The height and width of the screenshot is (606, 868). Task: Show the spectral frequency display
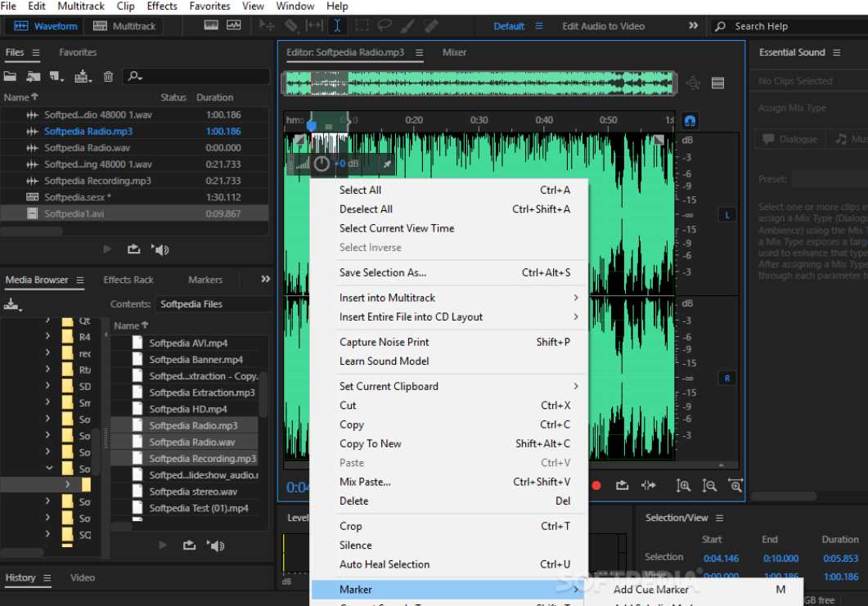coord(211,25)
